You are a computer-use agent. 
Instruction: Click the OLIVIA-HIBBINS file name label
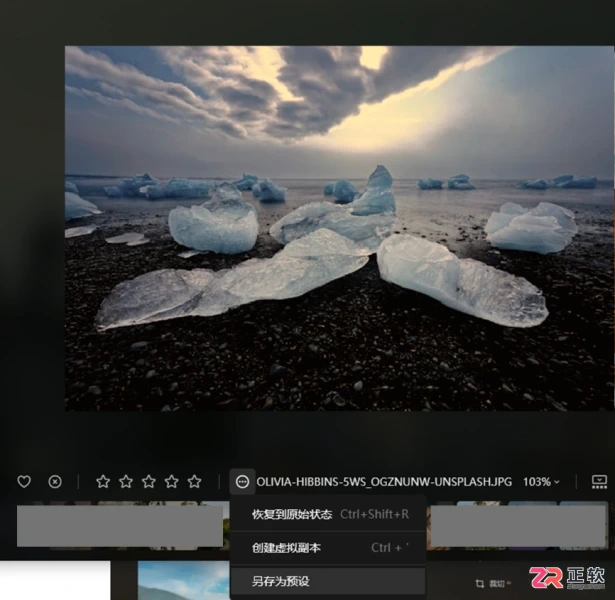384,482
